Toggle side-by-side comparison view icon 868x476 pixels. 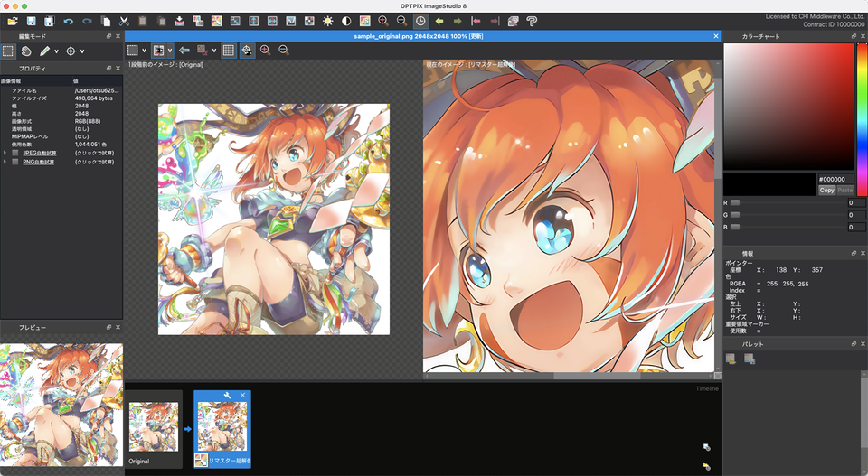(x=158, y=51)
